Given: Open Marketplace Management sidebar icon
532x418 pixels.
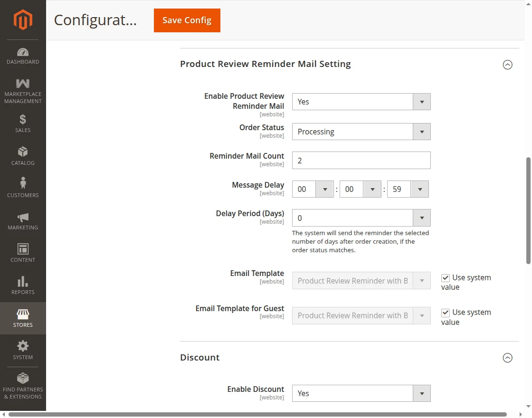Looking at the screenshot, I should click(x=23, y=84).
